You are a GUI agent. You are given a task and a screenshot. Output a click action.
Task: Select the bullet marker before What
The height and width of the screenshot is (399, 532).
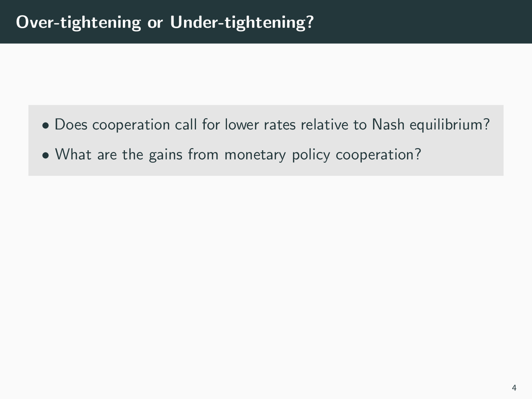point(45,156)
